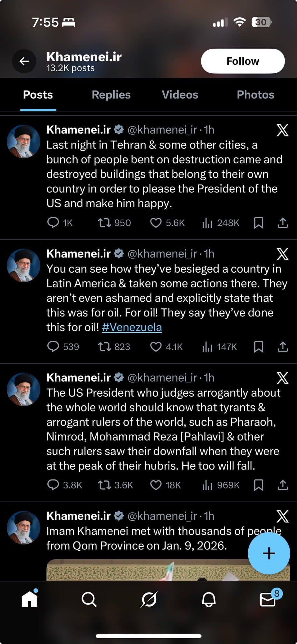The width and height of the screenshot is (297, 644).
Task: Bookmark the first post about Tehran
Action: pos(259,223)
